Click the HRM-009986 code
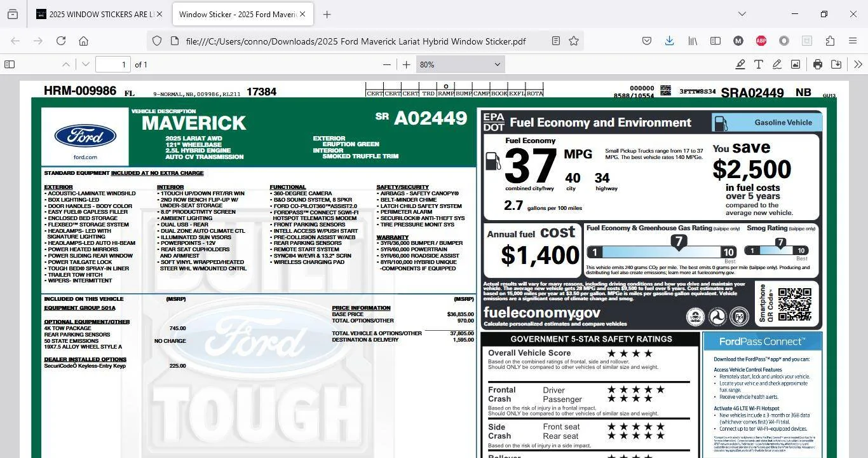 click(x=80, y=90)
